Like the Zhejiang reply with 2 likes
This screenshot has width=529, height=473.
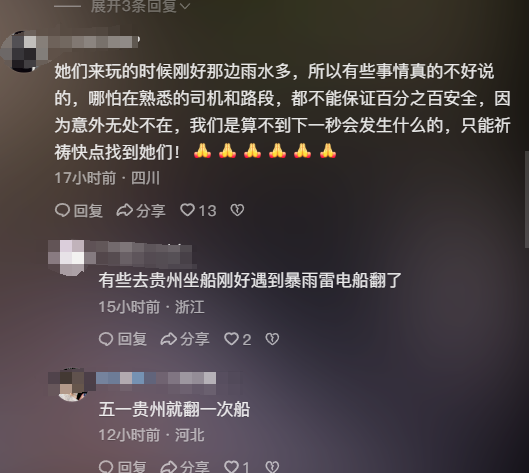(x=238, y=339)
